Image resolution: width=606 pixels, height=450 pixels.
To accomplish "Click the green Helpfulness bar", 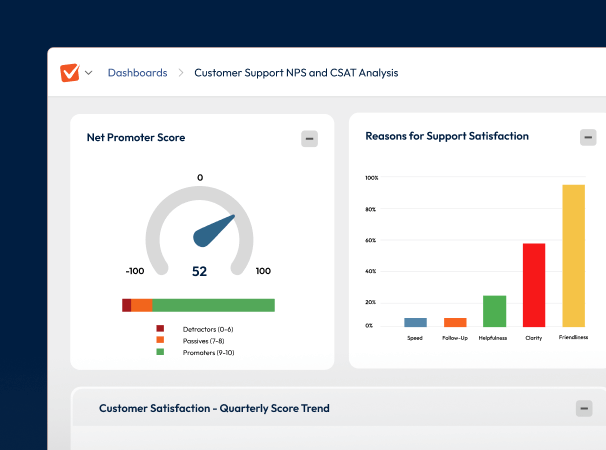I will [x=494, y=311].
